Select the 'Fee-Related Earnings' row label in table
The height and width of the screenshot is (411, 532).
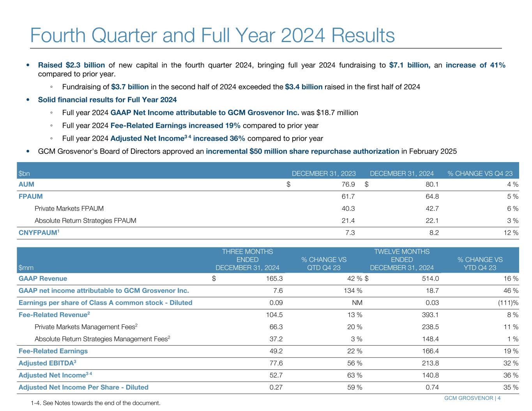tap(53, 351)
